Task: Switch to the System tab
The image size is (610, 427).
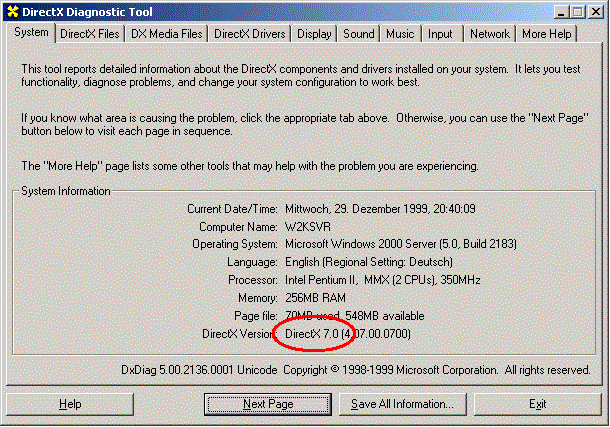Action: 31,32
